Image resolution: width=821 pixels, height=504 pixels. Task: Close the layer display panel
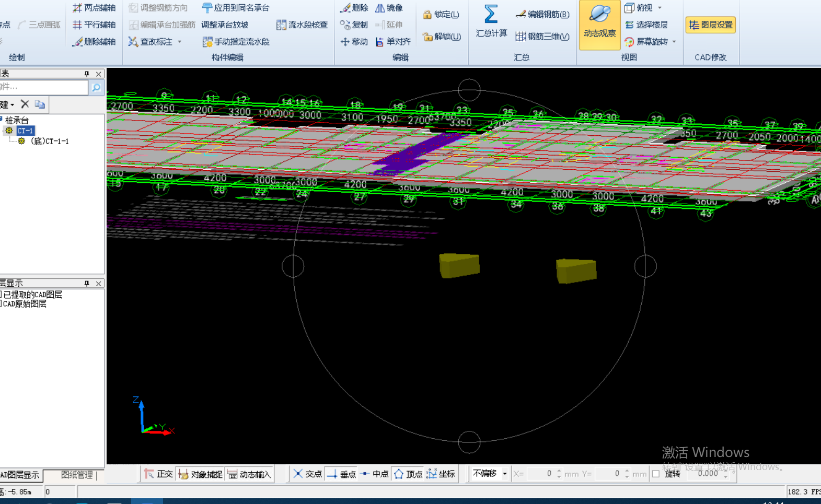point(98,284)
